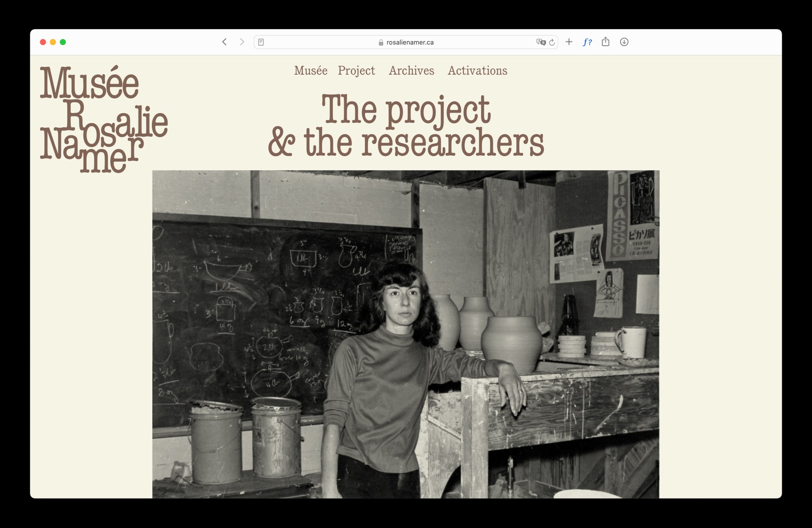Viewport: 812px width, 528px height.
Task: Select the Project navigation item
Action: tap(356, 71)
